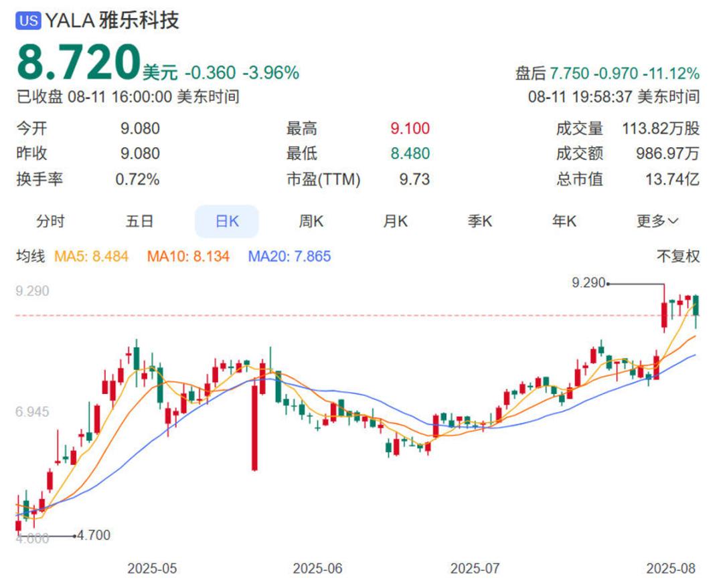This screenshot has width=723, height=588.
Task: Click the 均线 moving average label
Action: click(x=30, y=256)
